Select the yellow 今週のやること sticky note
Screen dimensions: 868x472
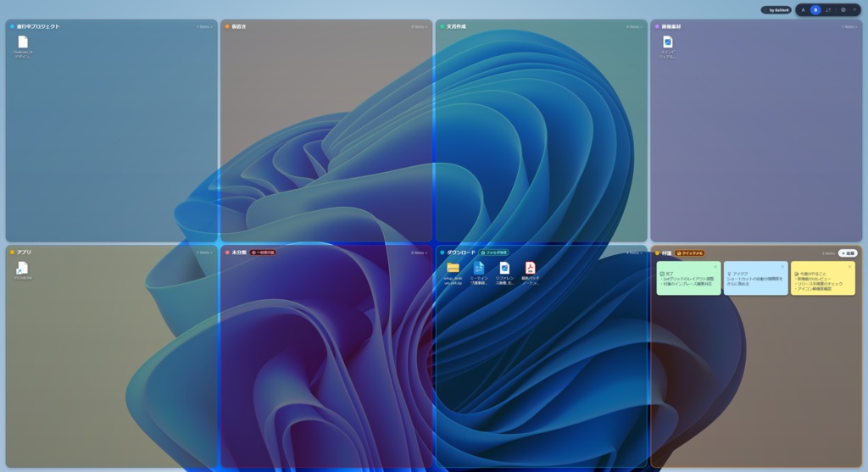coord(823,278)
